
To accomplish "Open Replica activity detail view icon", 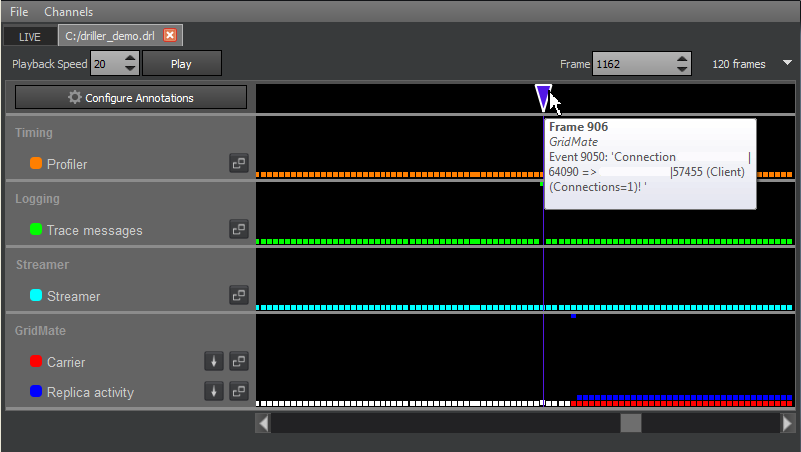I will click(x=238, y=392).
